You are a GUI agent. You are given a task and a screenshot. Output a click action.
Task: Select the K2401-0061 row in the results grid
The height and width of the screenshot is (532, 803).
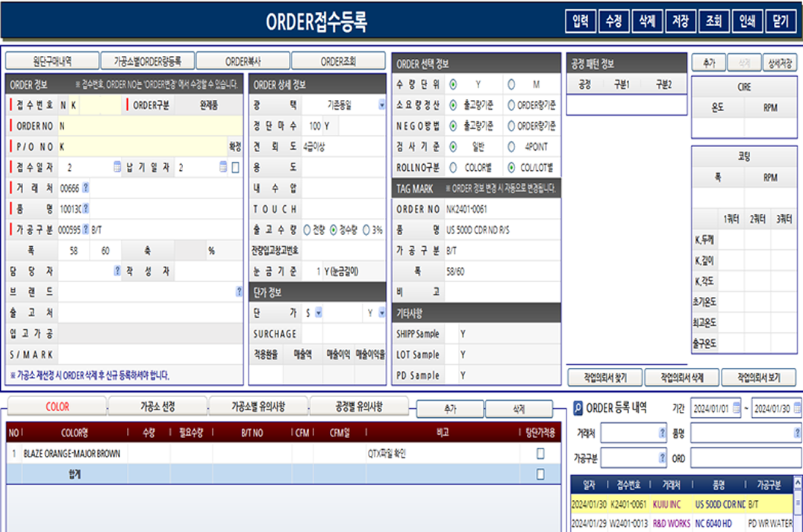point(672,503)
